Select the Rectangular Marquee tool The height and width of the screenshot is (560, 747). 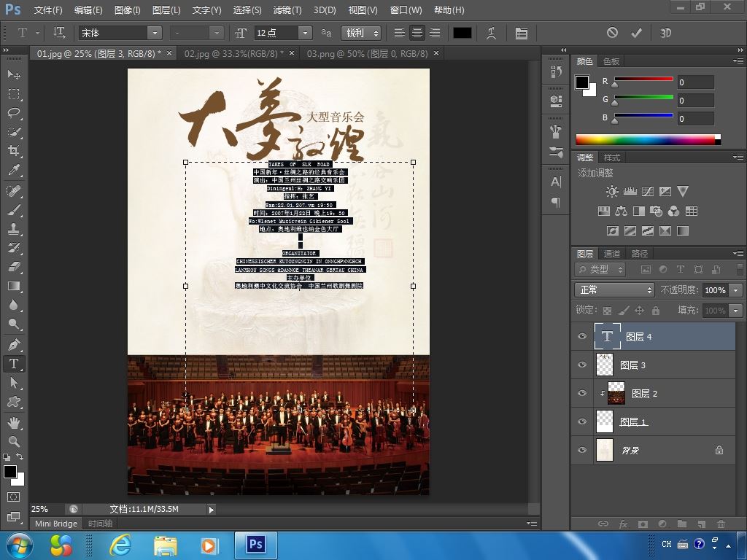(x=14, y=94)
